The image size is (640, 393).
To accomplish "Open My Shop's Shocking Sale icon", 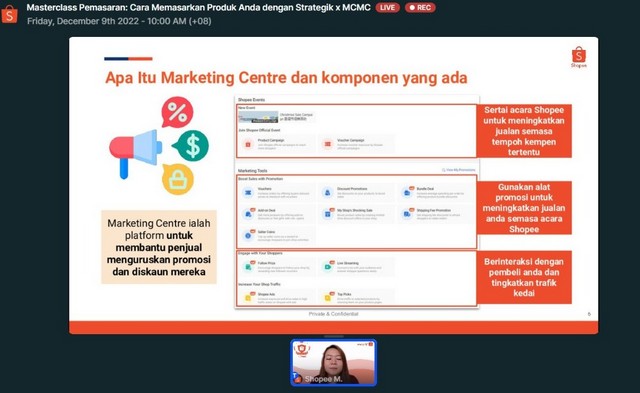I will 327,213.
